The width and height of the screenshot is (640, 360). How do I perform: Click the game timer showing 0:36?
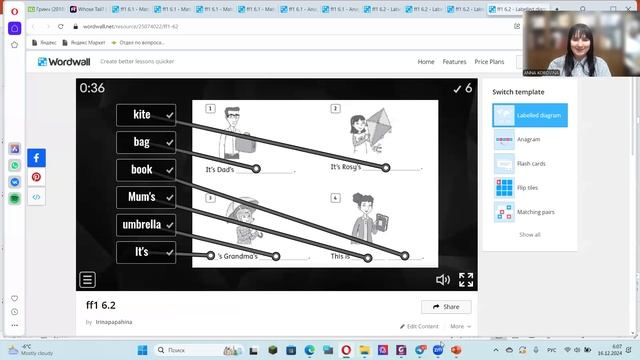(x=92, y=88)
